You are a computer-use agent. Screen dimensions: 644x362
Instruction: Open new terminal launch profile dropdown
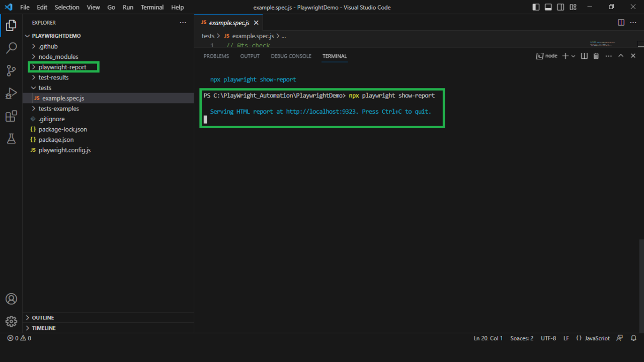pos(574,56)
